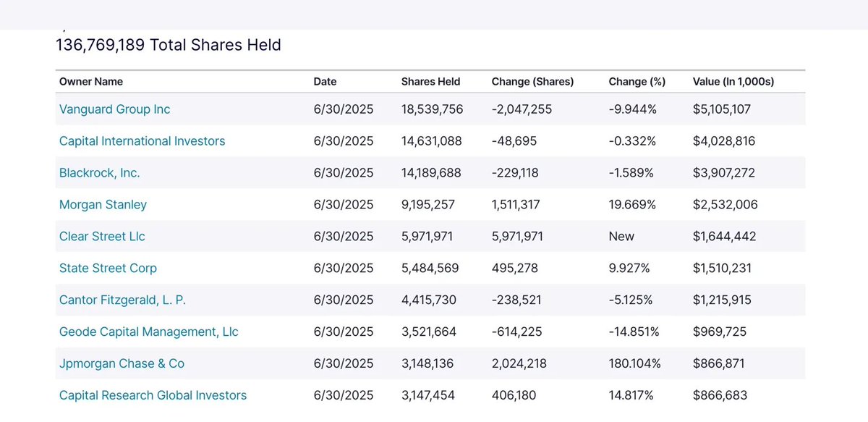Open Geode Capital Management, Llc link
This screenshot has width=868, height=422.
(148, 332)
